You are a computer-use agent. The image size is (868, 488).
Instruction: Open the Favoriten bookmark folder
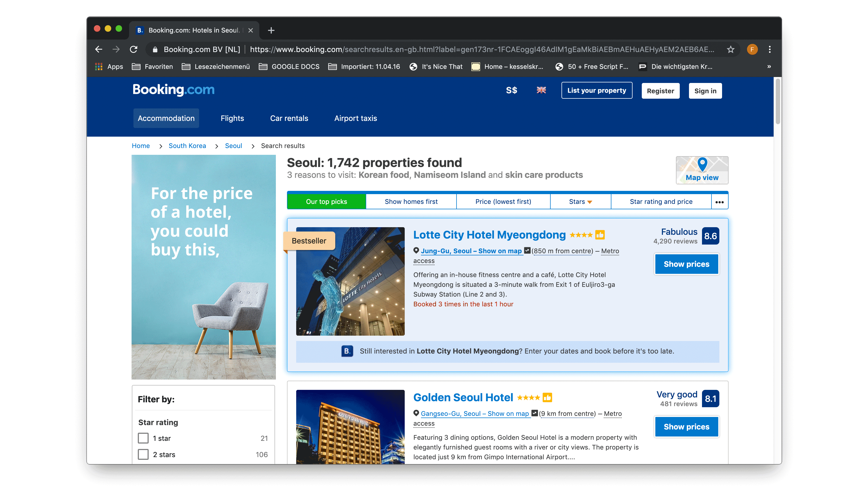(152, 67)
